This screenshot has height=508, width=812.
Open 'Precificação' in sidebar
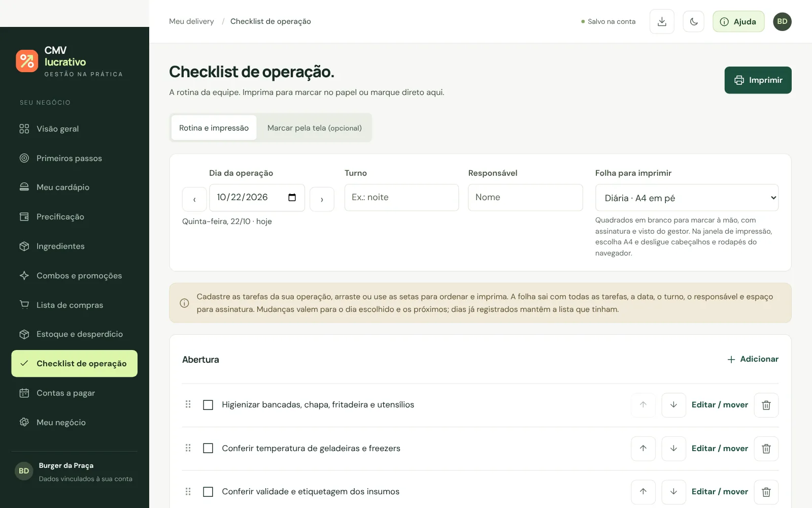coord(75,217)
